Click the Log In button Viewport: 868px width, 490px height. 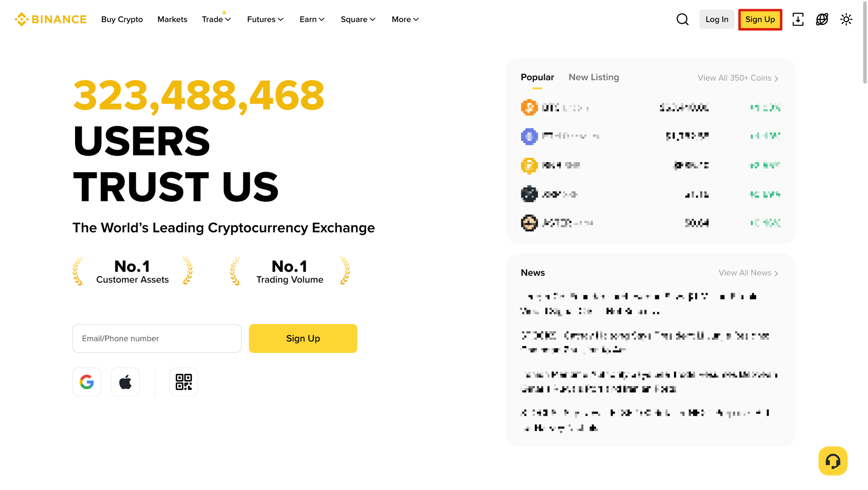tap(717, 20)
